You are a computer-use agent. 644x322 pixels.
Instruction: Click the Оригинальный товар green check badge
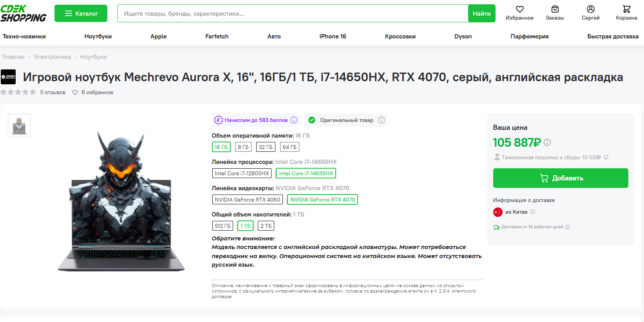pos(312,120)
